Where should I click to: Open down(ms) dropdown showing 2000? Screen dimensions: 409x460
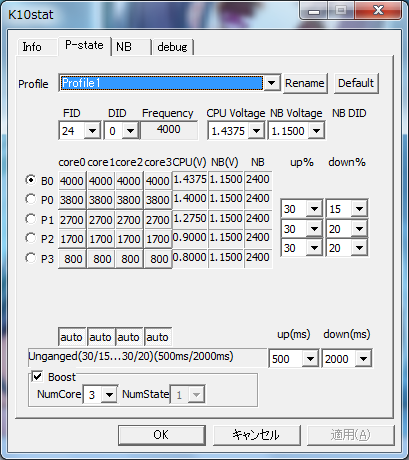pyautogui.click(x=347, y=359)
